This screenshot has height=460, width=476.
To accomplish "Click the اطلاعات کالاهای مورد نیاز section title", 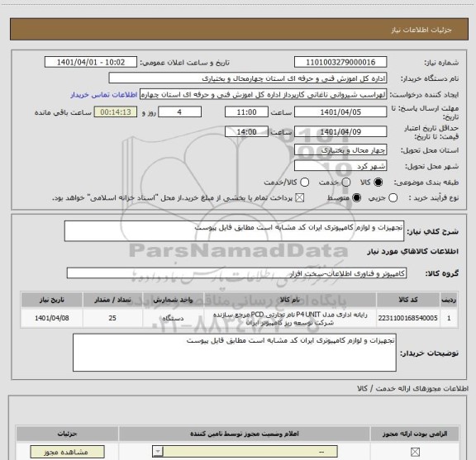I will pos(413,252).
